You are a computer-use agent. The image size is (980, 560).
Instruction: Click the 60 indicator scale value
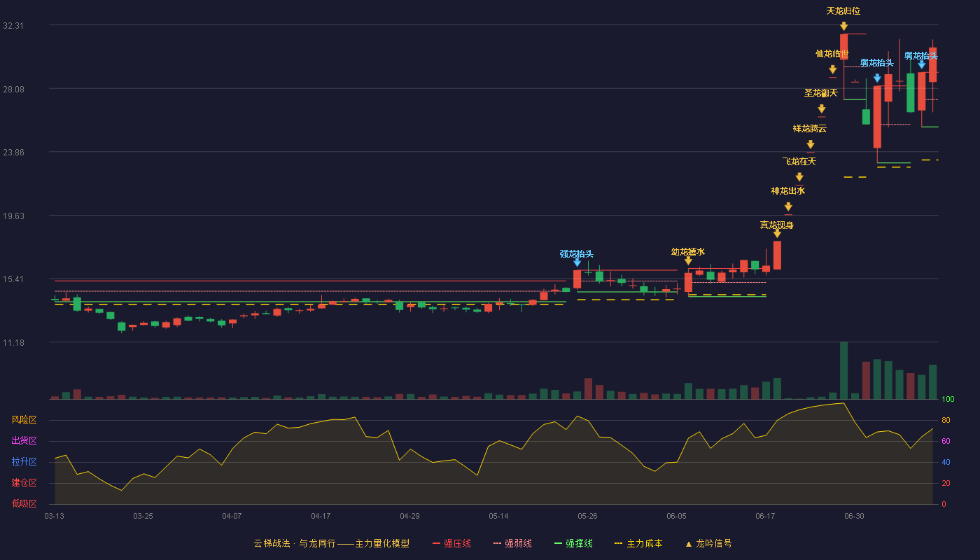(946, 441)
